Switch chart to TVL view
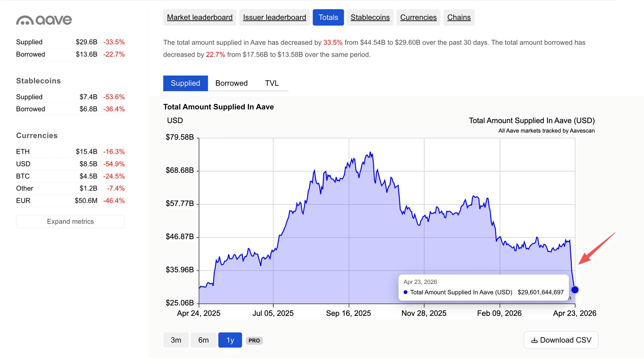 point(272,83)
